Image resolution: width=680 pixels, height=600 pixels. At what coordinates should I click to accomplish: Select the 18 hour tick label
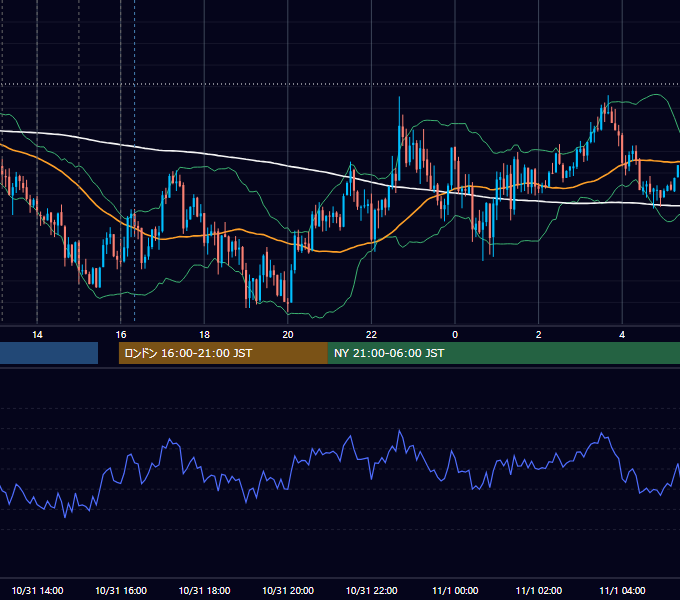tap(204, 335)
